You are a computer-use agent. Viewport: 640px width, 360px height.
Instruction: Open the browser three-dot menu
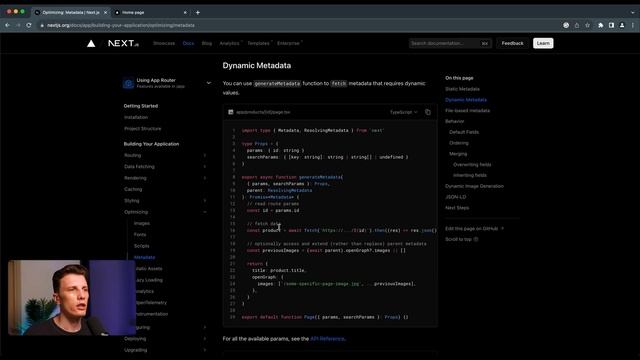point(633,25)
